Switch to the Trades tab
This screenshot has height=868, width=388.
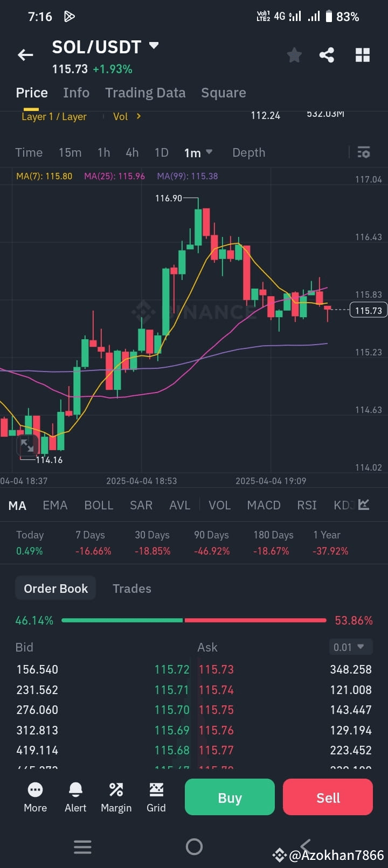pos(132,589)
